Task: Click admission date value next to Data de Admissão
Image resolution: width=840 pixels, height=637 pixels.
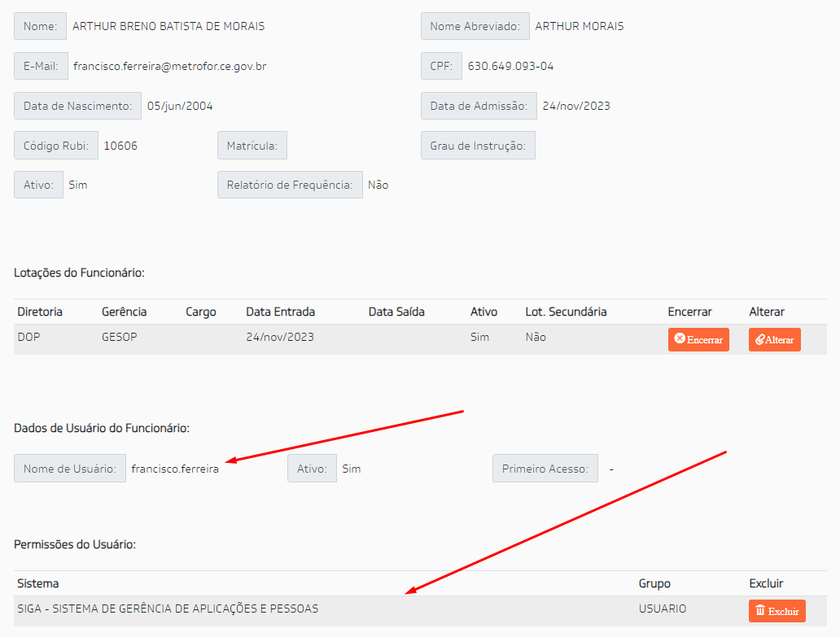Action: (576, 106)
